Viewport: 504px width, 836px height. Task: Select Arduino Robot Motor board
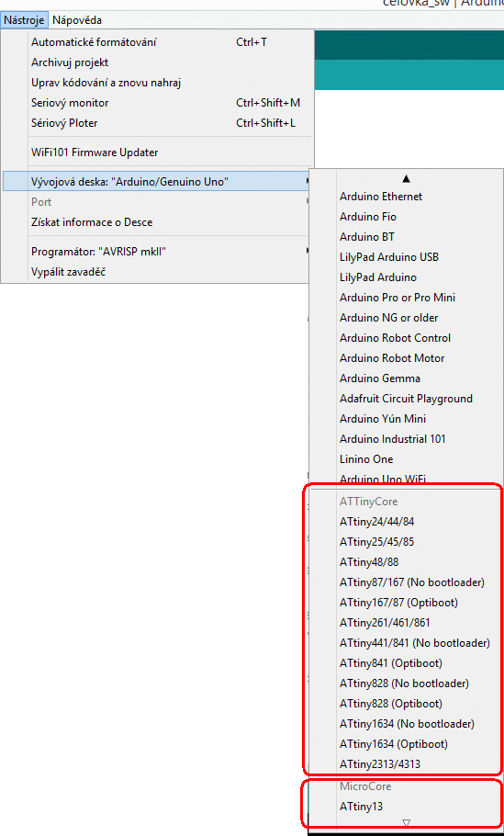pyautogui.click(x=406, y=359)
